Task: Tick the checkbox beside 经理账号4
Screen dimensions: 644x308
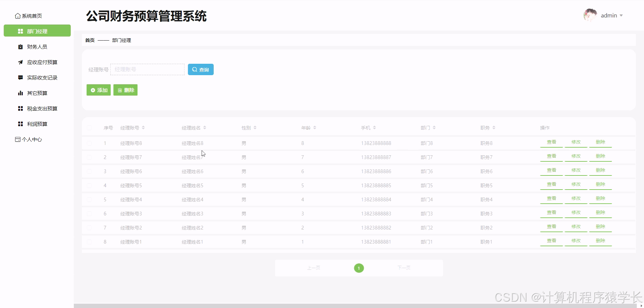Action: 90,200
